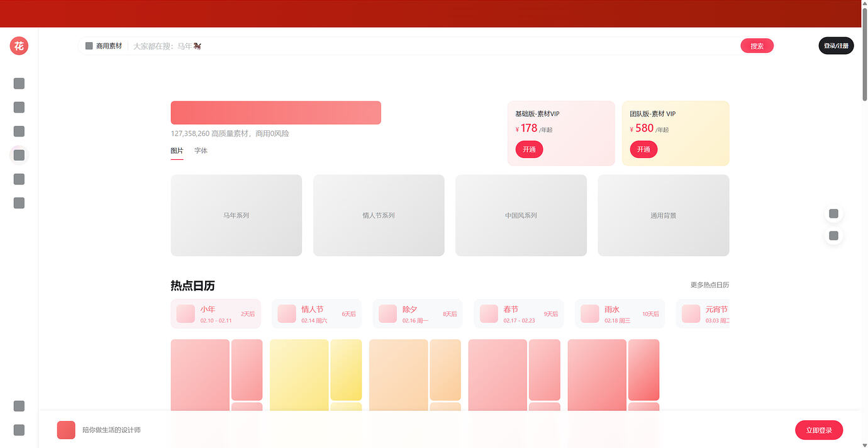Click the ¥178 /年起 price text

click(x=534, y=128)
